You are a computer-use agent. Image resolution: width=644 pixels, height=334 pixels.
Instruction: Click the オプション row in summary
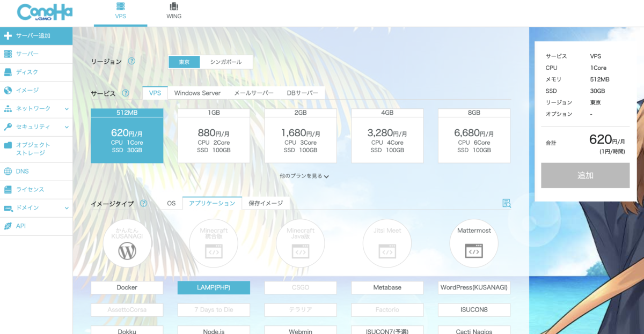click(x=585, y=114)
